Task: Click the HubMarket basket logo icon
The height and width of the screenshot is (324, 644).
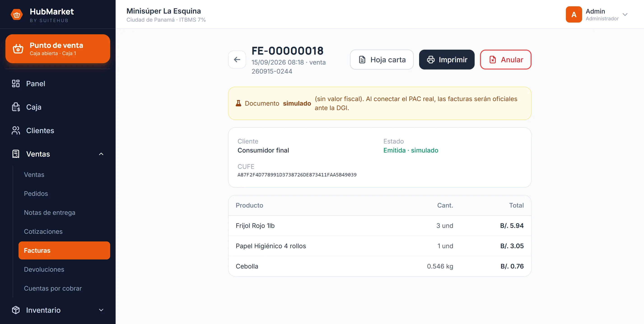Action: (x=16, y=15)
